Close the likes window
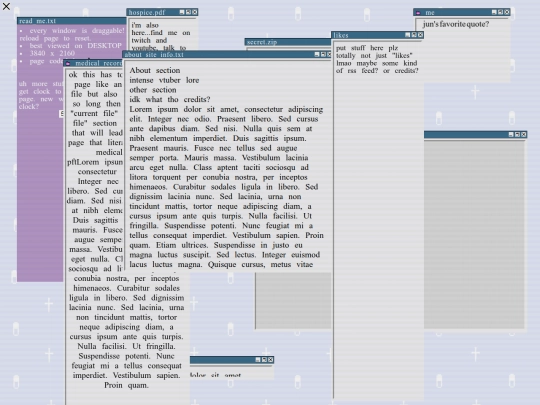540x405 pixels. click(420, 35)
